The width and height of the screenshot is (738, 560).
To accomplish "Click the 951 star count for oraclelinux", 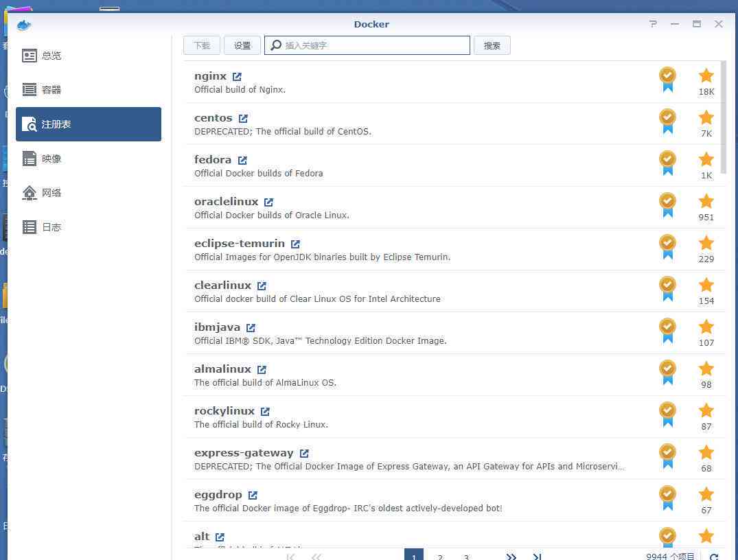I will click(706, 218).
